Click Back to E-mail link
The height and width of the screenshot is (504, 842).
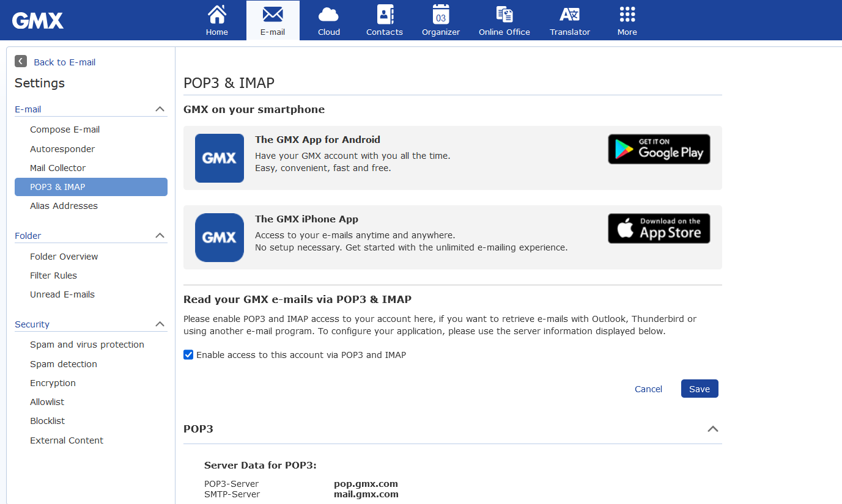65,62
